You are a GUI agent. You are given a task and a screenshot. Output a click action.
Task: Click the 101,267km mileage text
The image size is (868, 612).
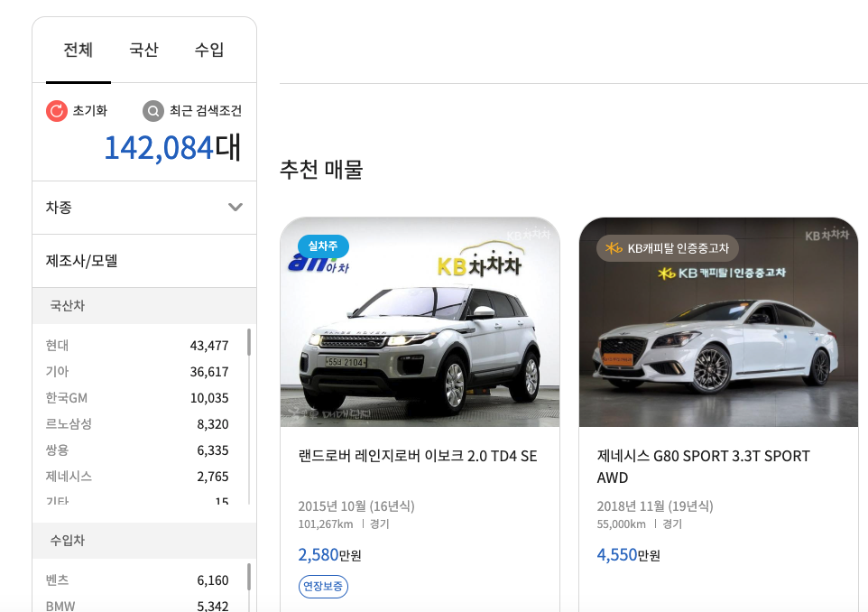coord(326,524)
